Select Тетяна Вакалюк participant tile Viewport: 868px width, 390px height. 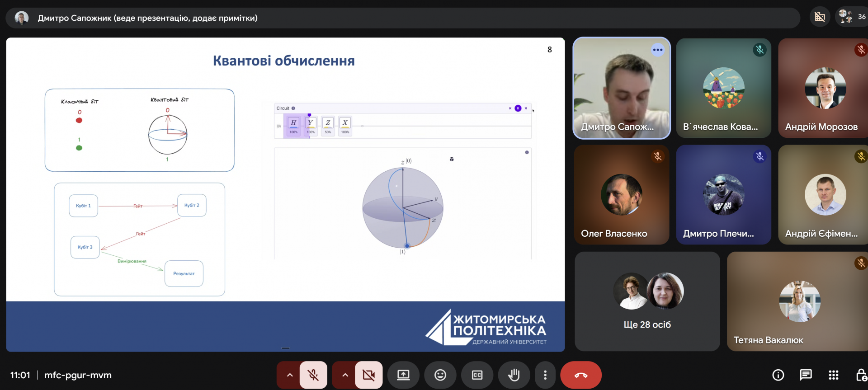(x=797, y=301)
